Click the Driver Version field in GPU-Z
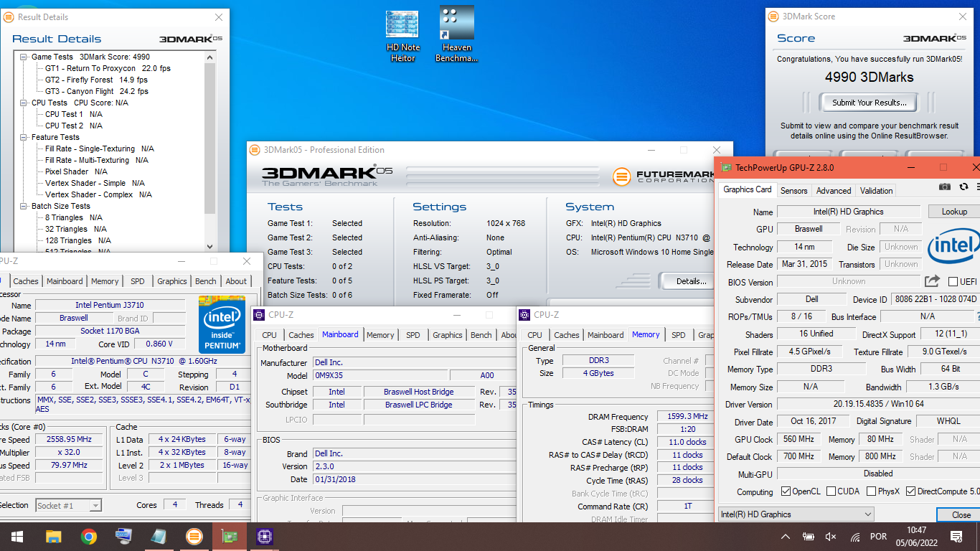The image size is (980, 551). pyautogui.click(x=878, y=404)
